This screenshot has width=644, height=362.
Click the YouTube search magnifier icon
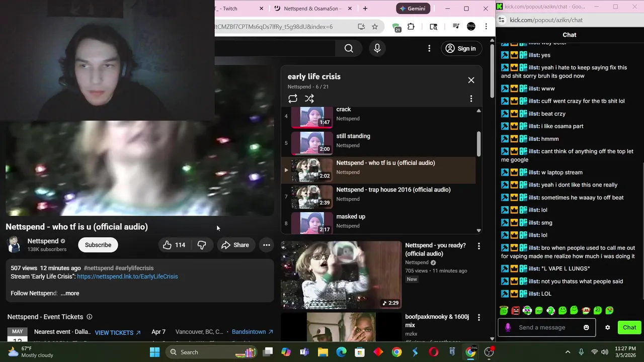(x=349, y=48)
